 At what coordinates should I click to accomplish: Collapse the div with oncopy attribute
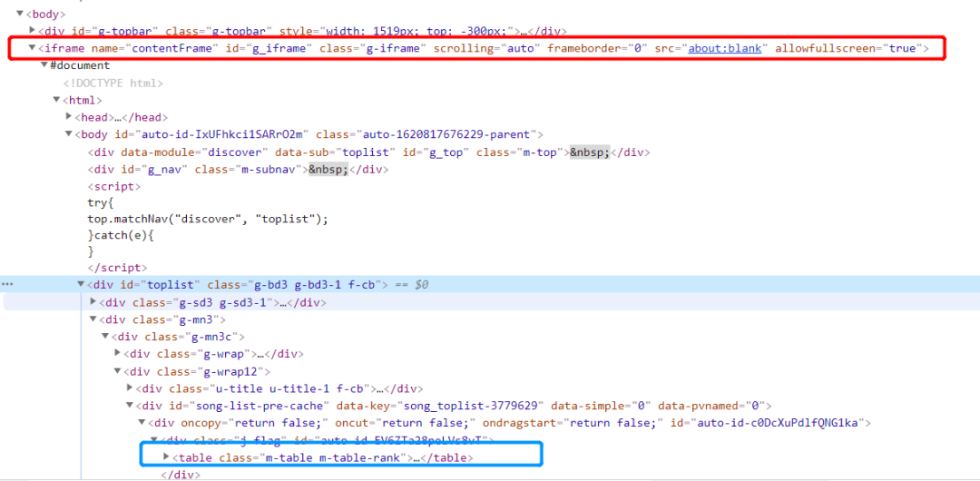point(142,423)
